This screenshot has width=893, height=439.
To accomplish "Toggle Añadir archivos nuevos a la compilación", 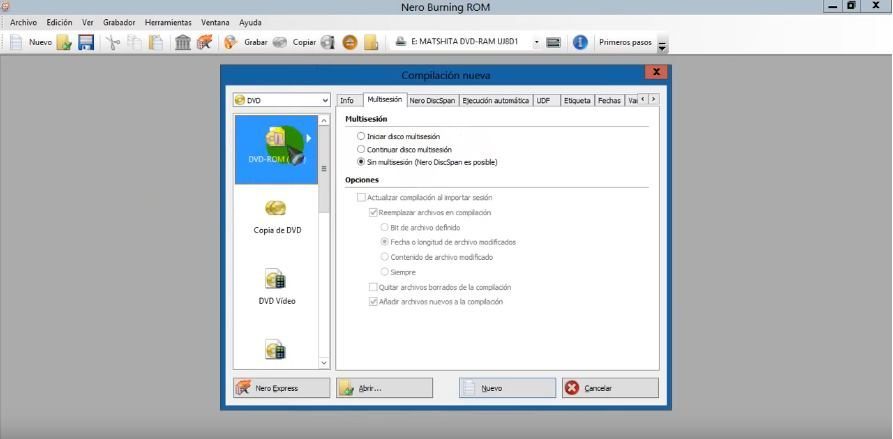I will click(x=373, y=302).
